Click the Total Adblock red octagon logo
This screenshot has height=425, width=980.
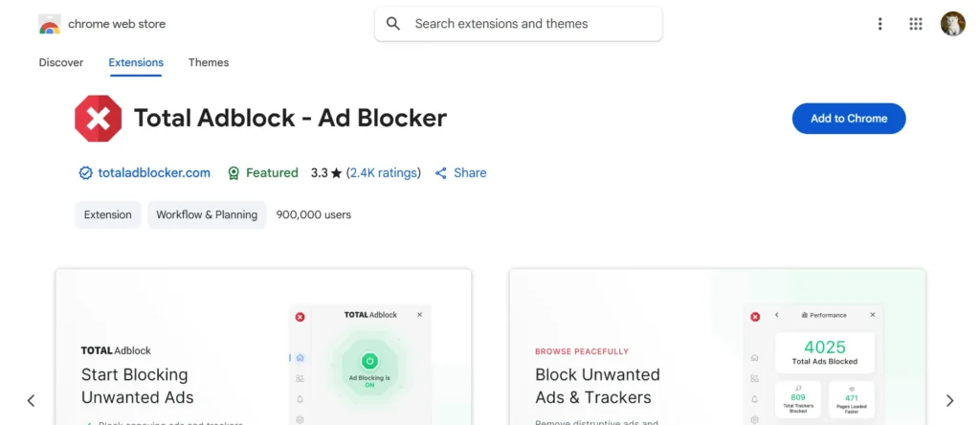[98, 119]
